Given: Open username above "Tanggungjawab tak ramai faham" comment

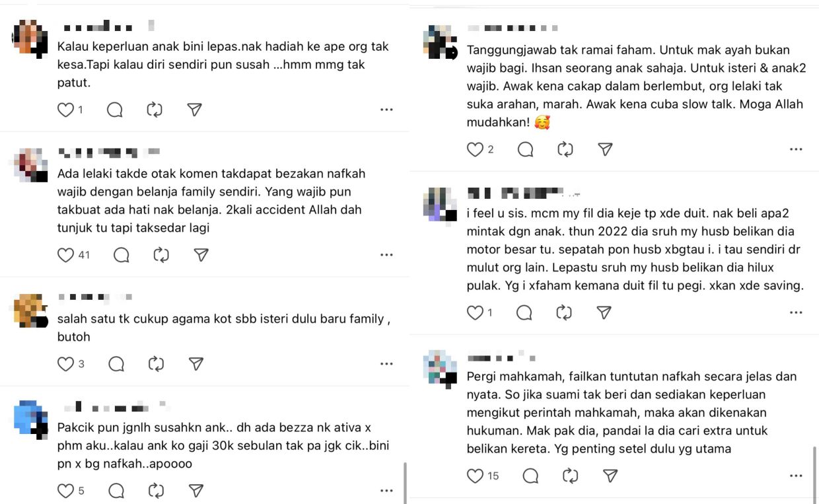Looking at the screenshot, I should (x=513, y=28).
